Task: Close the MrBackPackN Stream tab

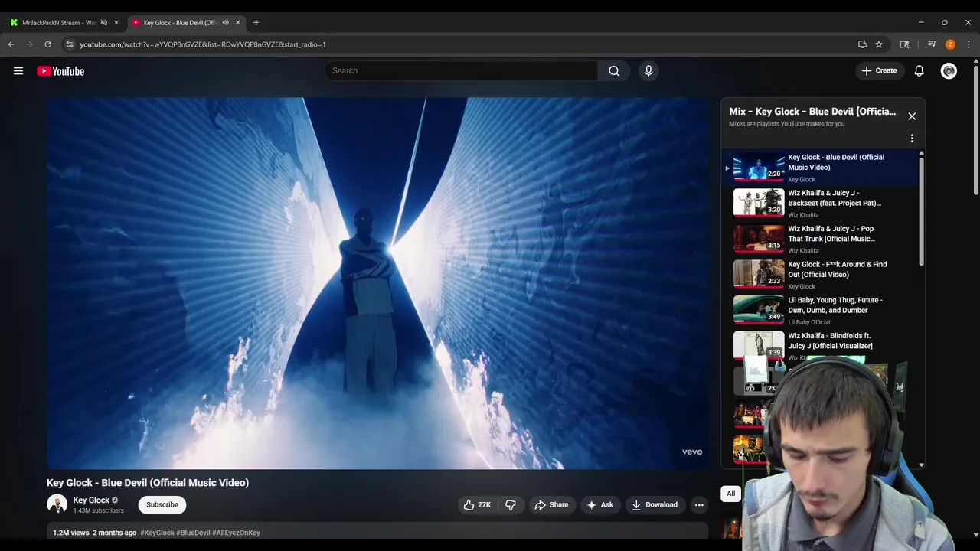Action: 116,22
